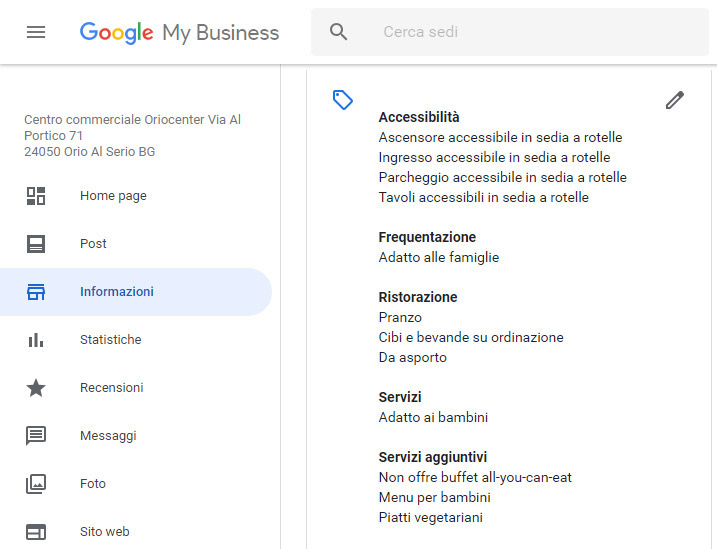The height and width of the screenshot is (549, 717).
Task: Click the Messaggi chat bubble icon
Action: click(36, 436)
